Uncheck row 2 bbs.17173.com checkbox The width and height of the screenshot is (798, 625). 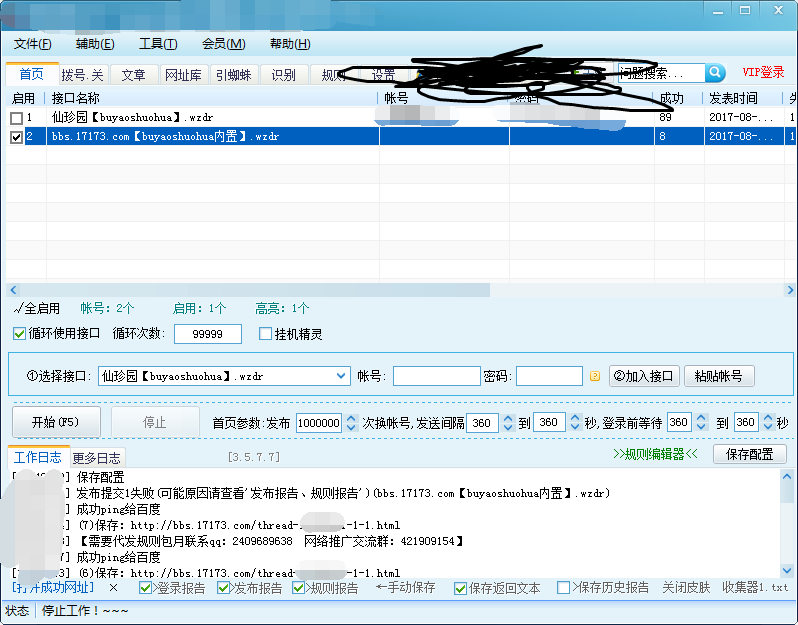16,137
